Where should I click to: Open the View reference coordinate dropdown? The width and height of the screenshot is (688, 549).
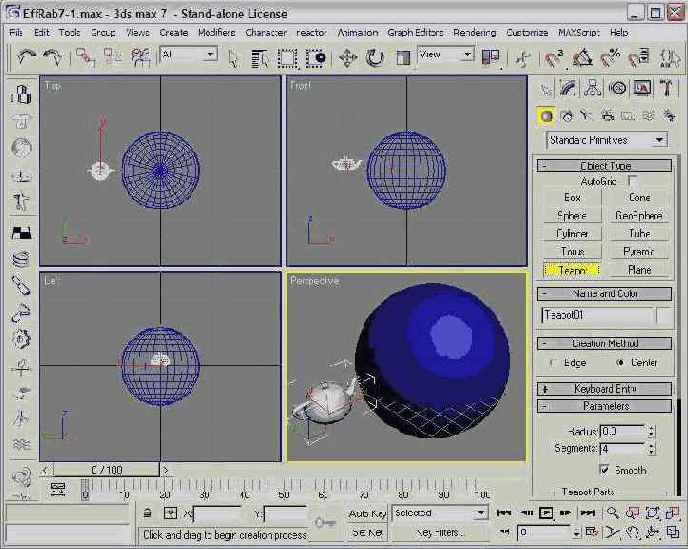(x=446, y=56)
